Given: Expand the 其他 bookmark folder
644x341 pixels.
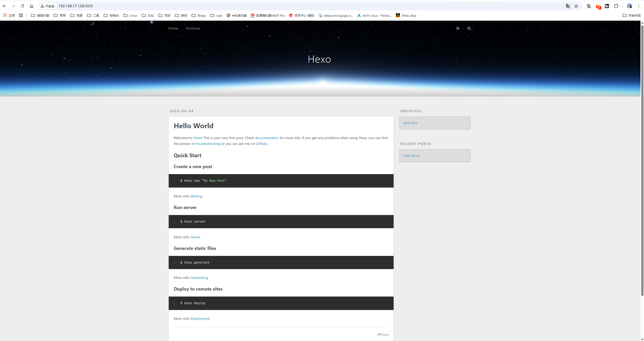Looking at the screenshot, I should [x=181, y=15].
